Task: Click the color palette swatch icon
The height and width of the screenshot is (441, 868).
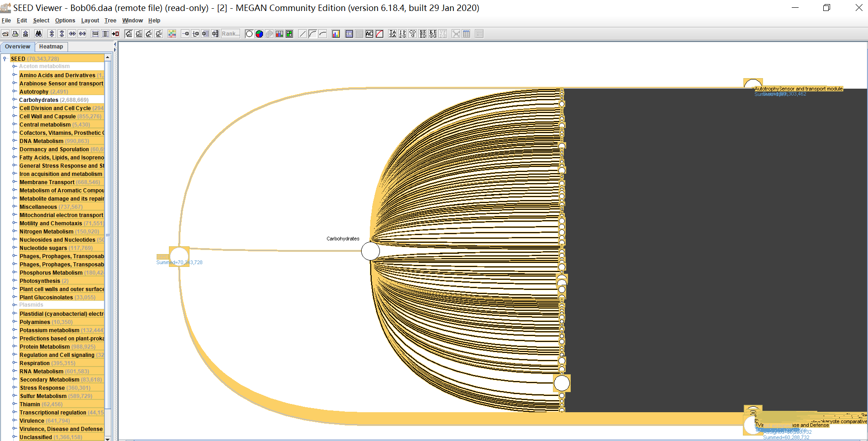Action: (172, 34)
